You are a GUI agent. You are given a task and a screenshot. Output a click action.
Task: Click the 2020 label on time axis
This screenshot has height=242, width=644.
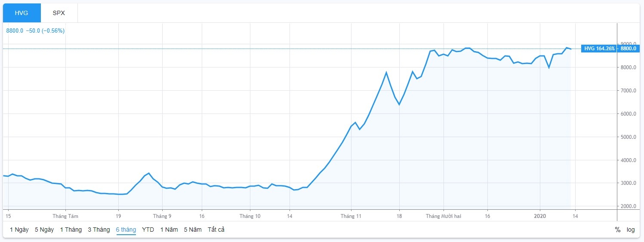[x=539, y=216]
